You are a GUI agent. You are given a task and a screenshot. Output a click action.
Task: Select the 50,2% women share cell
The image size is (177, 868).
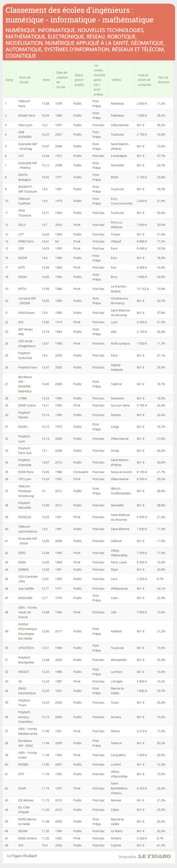point(161,743)
